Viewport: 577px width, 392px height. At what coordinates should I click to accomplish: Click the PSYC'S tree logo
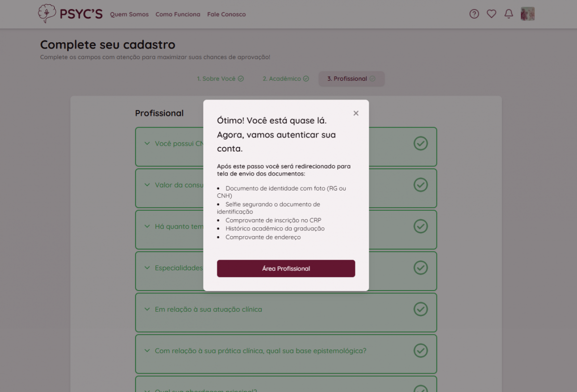click(x=47, y=13)
